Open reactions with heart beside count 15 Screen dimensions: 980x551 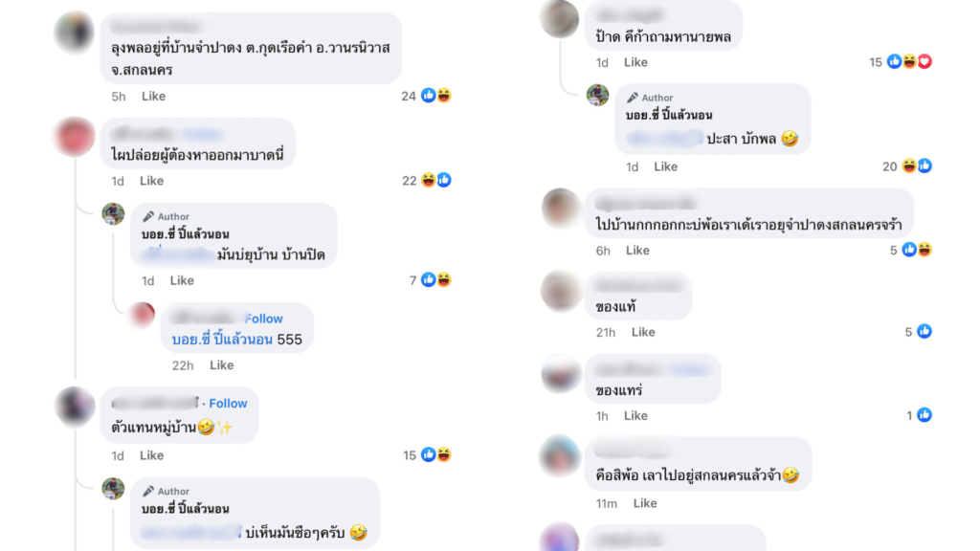point(910,61)
